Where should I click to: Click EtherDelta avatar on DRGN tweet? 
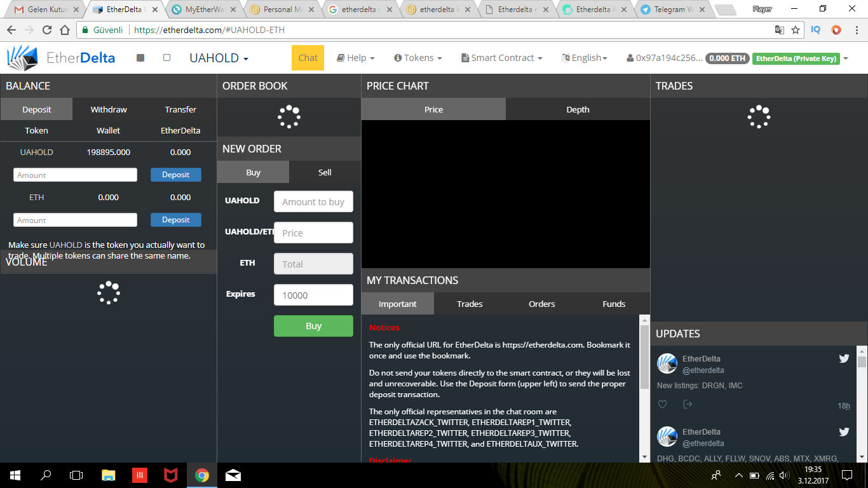(x=667, y=364)
